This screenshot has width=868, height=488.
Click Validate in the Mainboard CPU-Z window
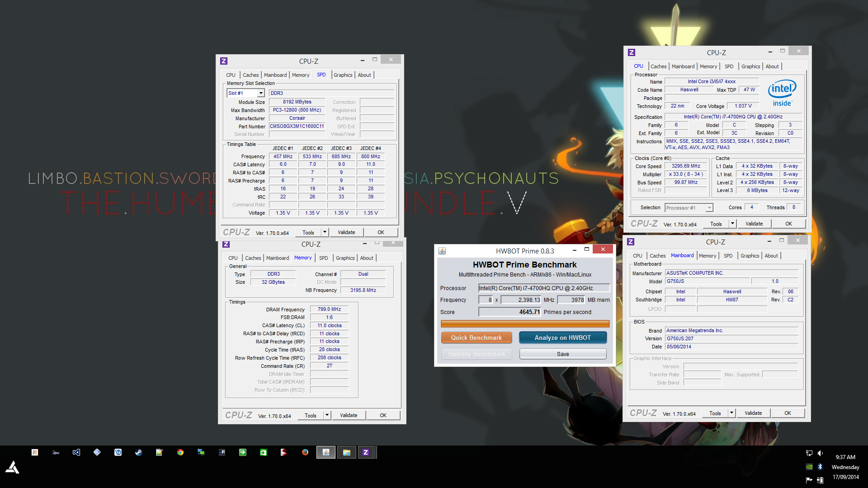(x=753, y=413)
